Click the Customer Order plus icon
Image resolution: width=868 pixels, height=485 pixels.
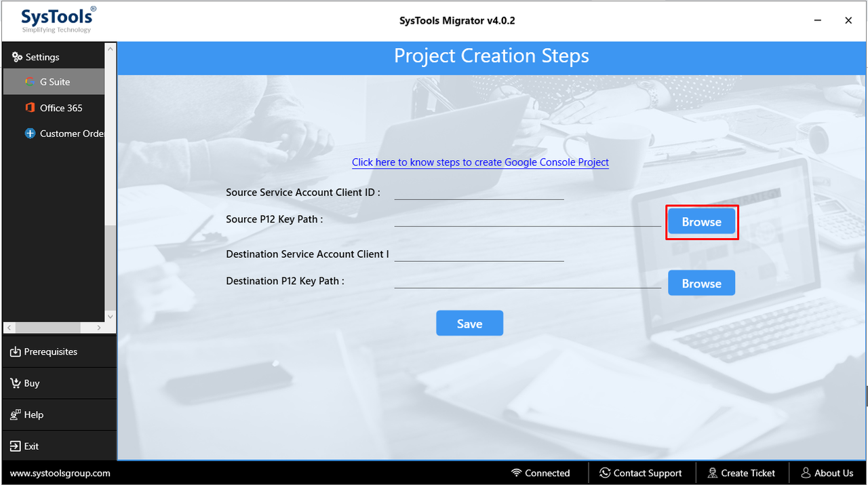pos(30,134)
